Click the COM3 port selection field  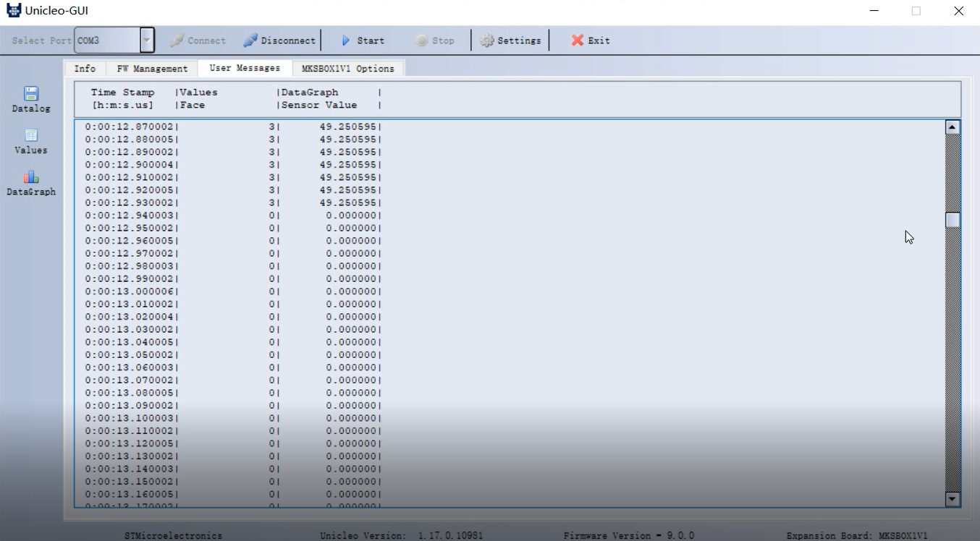tap(107, 41)
